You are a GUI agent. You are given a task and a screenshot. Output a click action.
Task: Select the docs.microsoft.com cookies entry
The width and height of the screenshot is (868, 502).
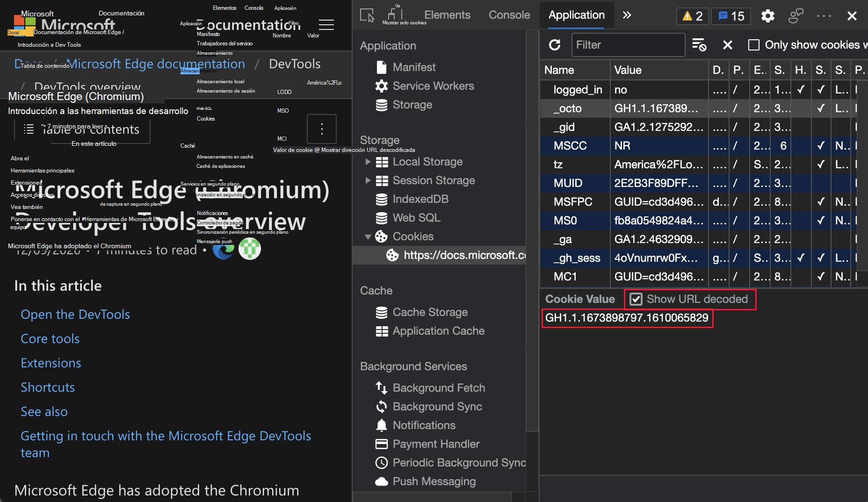click(439, 255)
